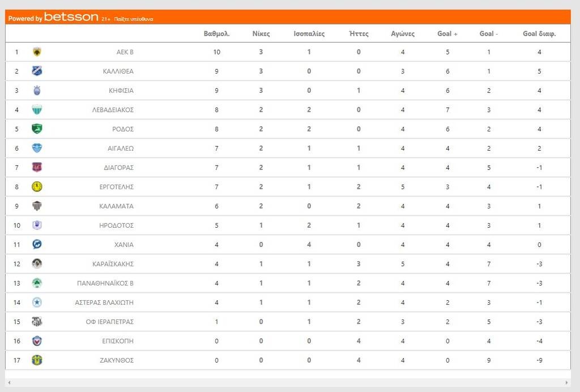Click the betsson logo in banner
Screen dimensions: 580x392
click(x=71, y=17)
